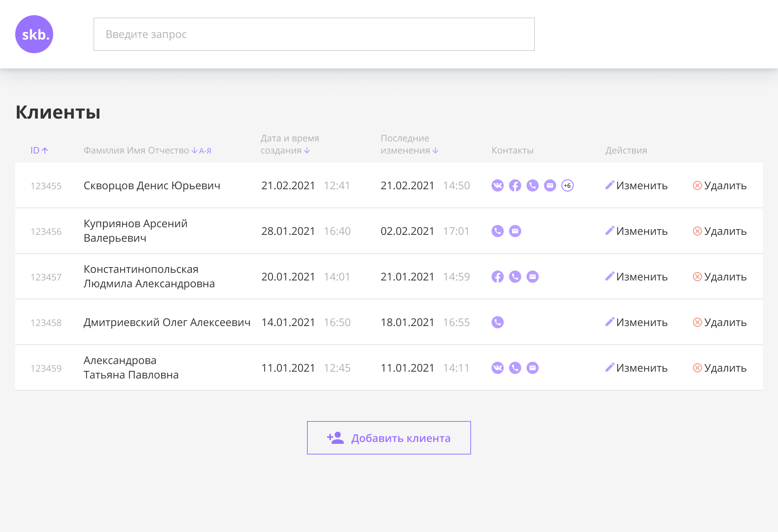Click the VK icon for Скворцов Денис

tap(497, 185)
